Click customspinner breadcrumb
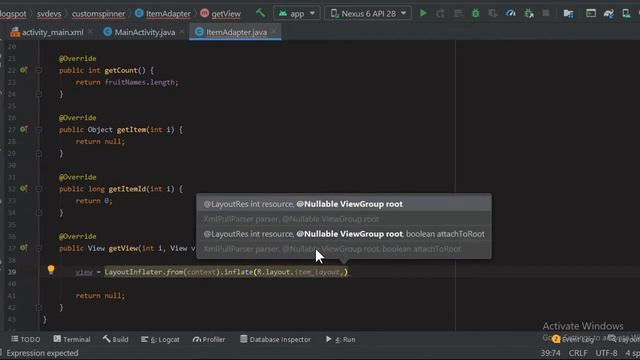The height and width of the screenshot is (360, 640). (98, 13)
